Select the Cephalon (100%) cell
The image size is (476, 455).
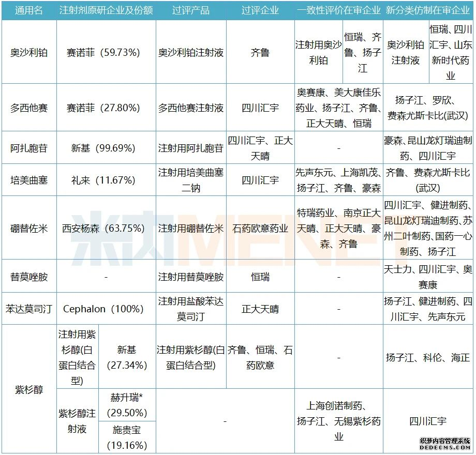coord(106,309)
